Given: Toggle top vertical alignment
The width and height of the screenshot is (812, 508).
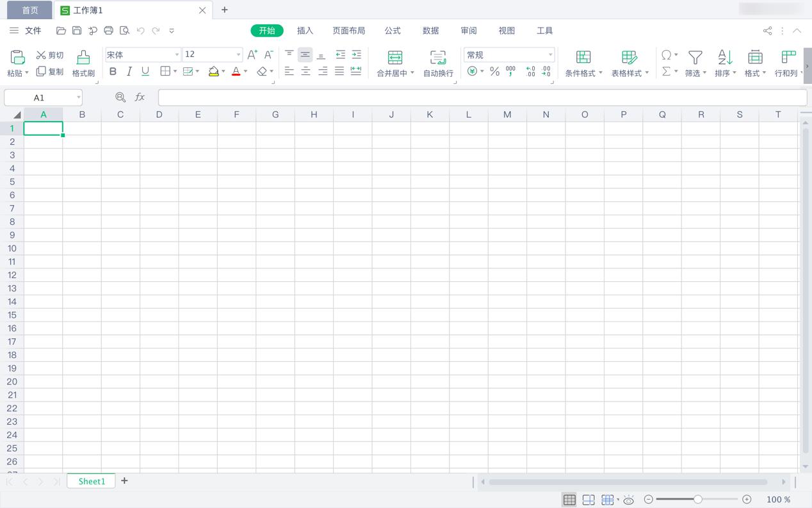Looking at the screenshot, I should 289,55.
